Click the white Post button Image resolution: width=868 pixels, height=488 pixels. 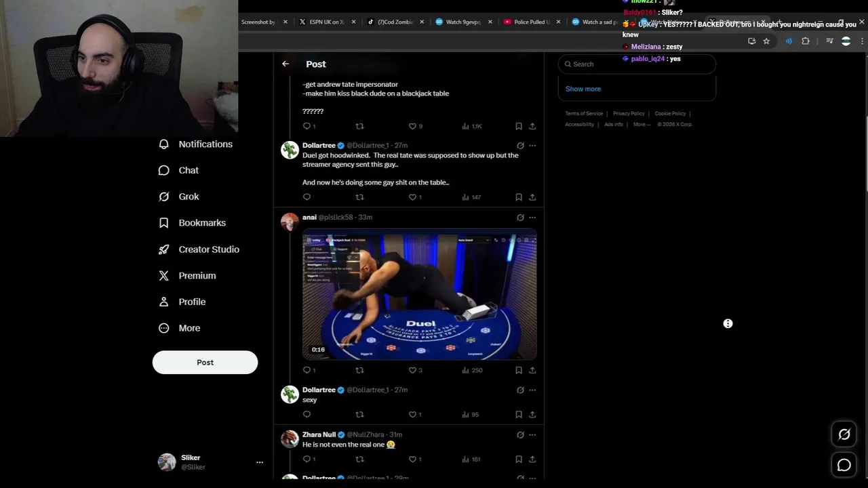point(205,362)
